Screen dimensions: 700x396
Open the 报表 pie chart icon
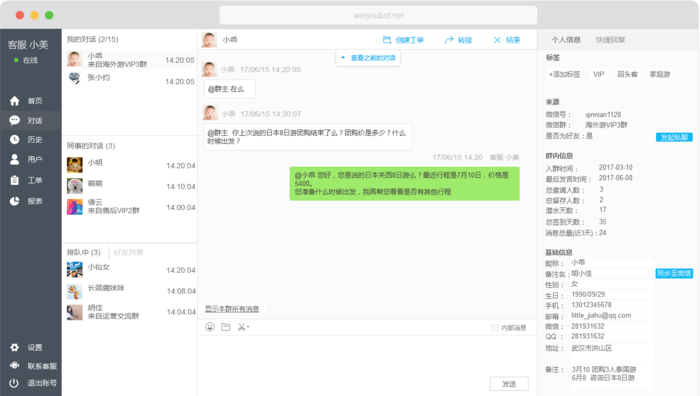pyautogui.click(x=15, y=201)
